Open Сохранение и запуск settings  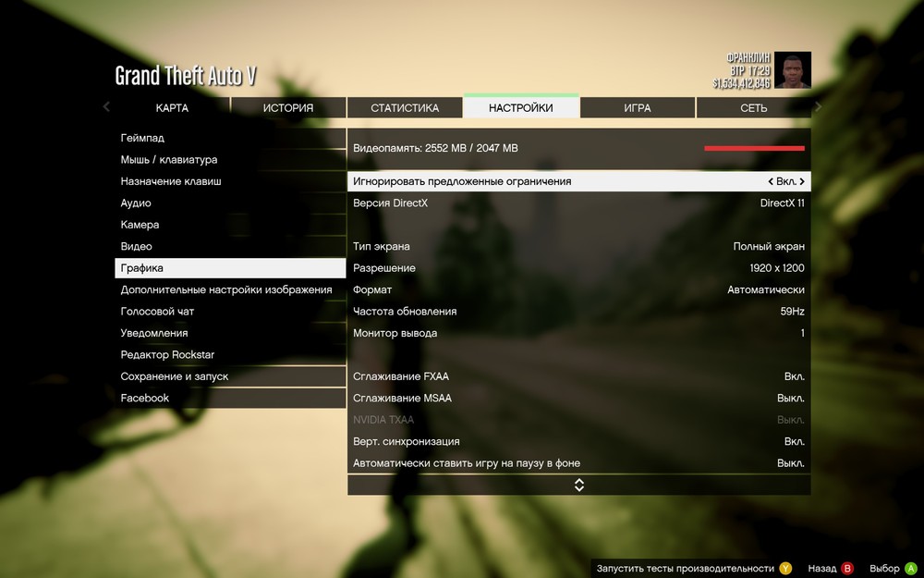click(x=230, y=376)
